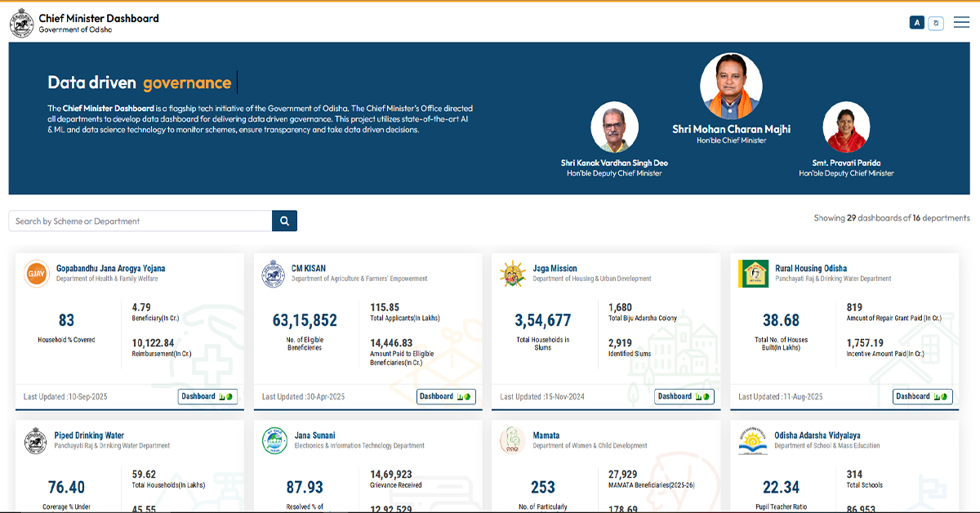The image size is (980, 513).
Task: Click 'Last Updated :15-Nov-2024' text
Action: 542,397
